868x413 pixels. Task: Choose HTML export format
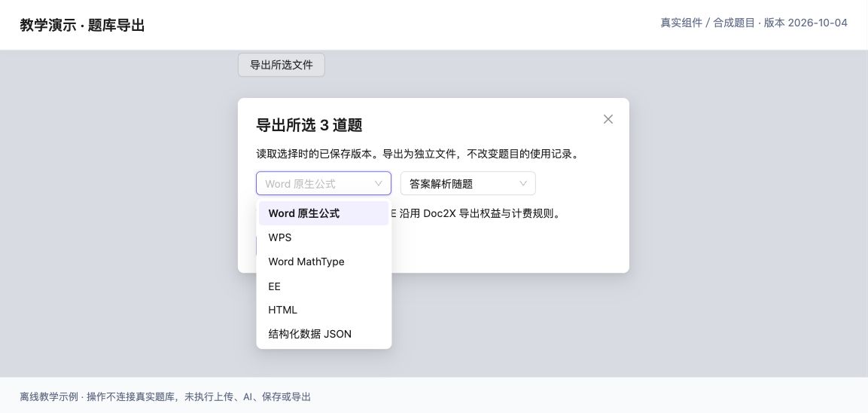324,310
